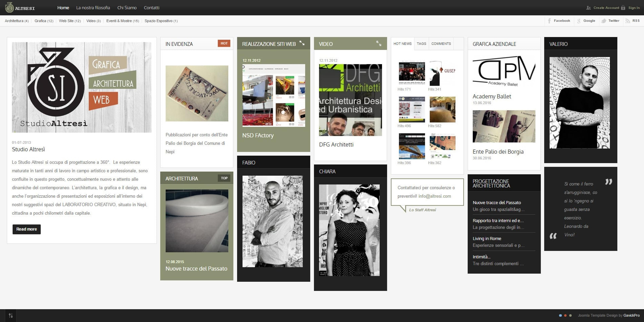Image resolution: width=644 pixels, height=322 pixels.
Task: Click the up-down arrows icon in footer
Action: tap(11, 315)
